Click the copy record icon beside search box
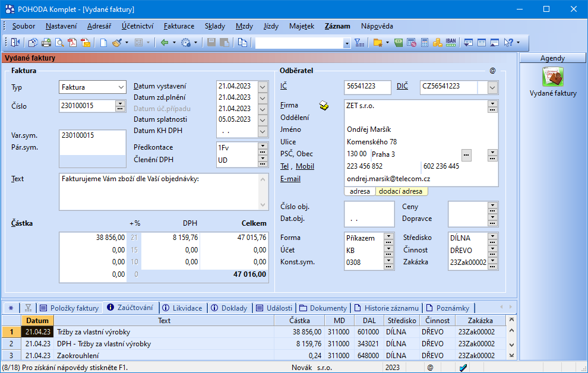This screenshot has height=373, width=588. [243, 43]
